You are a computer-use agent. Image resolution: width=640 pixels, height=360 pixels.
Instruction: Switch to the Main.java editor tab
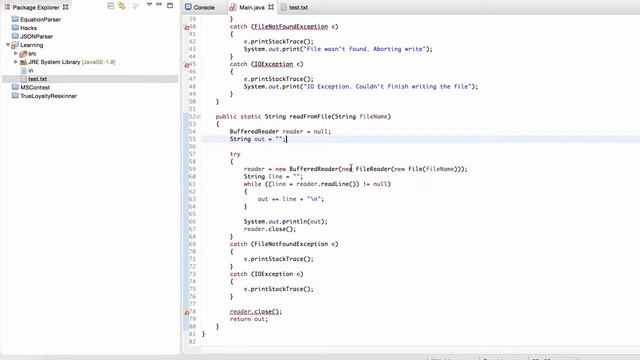tap(251, 7)
